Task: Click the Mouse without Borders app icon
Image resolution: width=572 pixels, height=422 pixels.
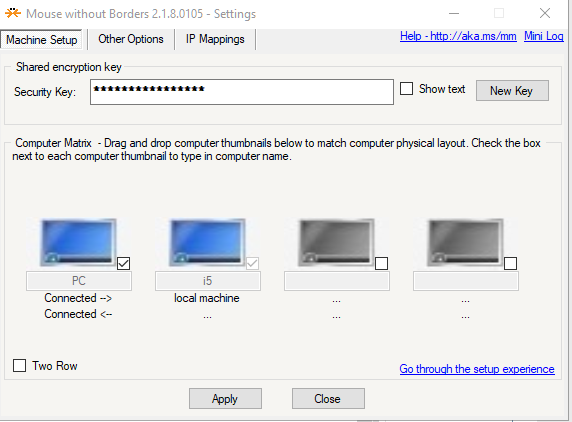Action: coord(12,13)
